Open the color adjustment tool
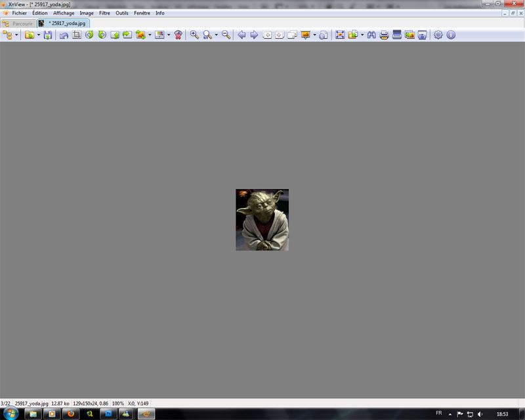The height and width of the screenshot is (420, 525). point(159,35)
